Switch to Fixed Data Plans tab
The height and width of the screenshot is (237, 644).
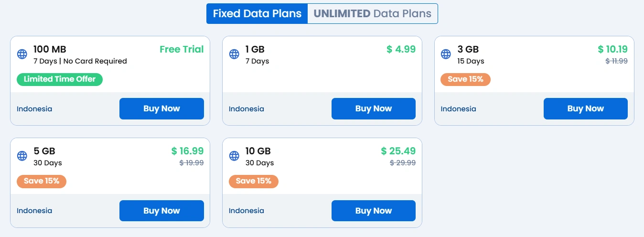coord(257,13)
